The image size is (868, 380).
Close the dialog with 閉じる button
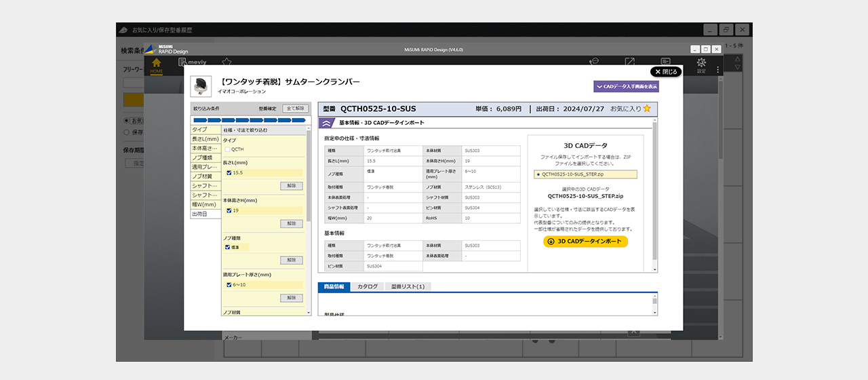coord(665,71)
